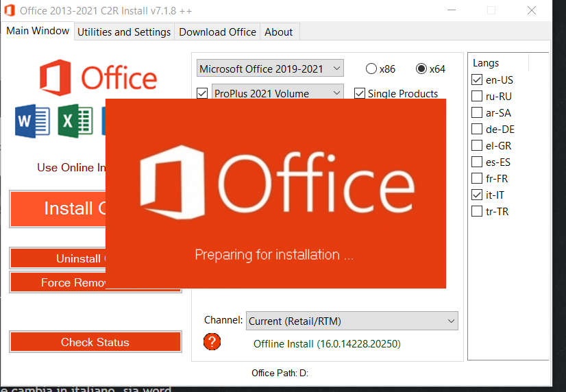
Task: Uncheck the en-US language checkbox
Action: click(x=477, y=79)
